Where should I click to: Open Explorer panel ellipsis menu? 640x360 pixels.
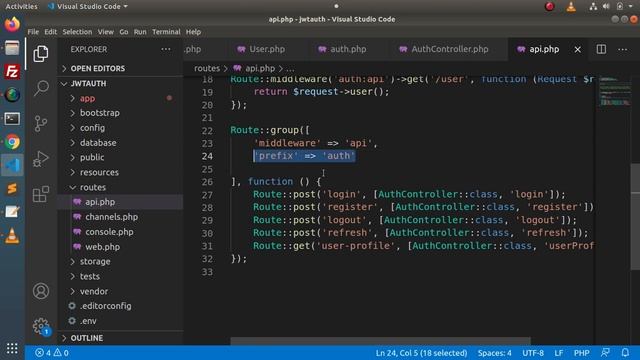[x=166, y=49]
